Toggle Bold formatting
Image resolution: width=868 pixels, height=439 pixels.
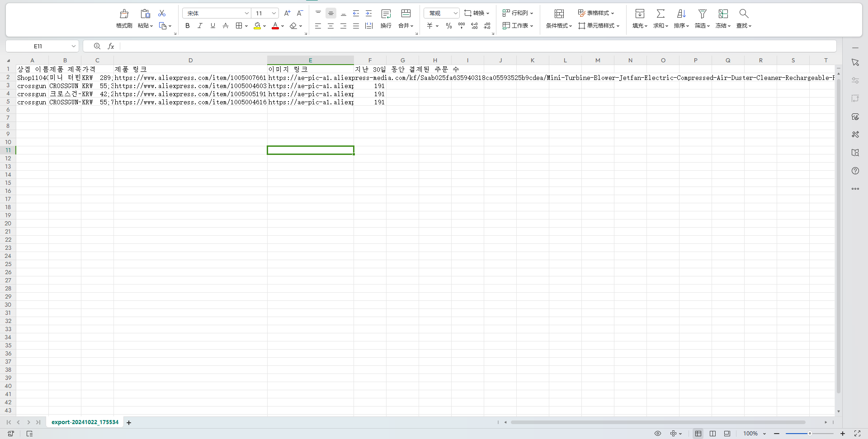coord(188,26)
